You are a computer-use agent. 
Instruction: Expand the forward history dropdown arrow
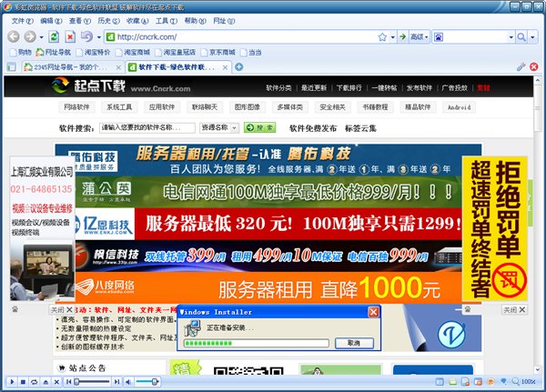(x=42, y=37)
